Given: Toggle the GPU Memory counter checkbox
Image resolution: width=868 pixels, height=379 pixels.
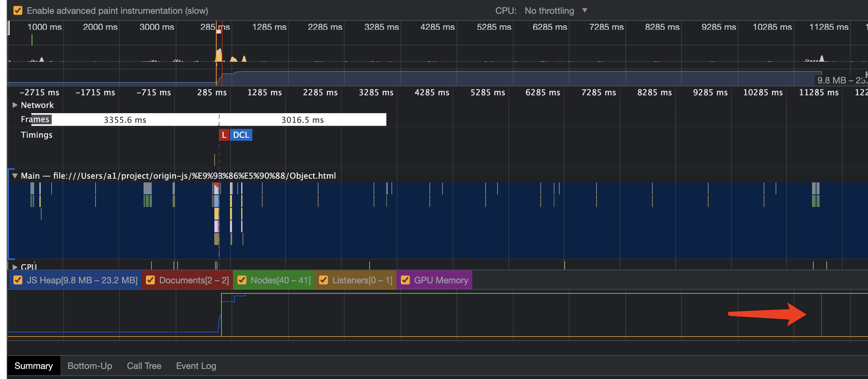Looking at the screenshot, I should coord(406,280).
